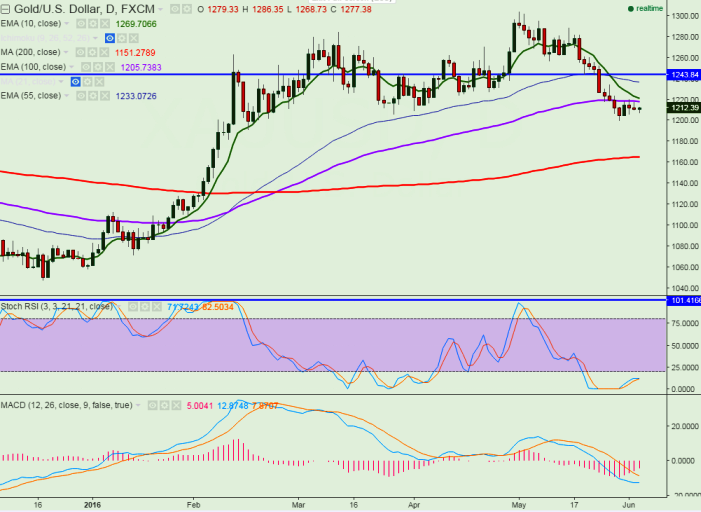Expand Ichimoku (9, 26, 52, 26) dropdown arrow
701x512 pixels.
coord(96,38)
